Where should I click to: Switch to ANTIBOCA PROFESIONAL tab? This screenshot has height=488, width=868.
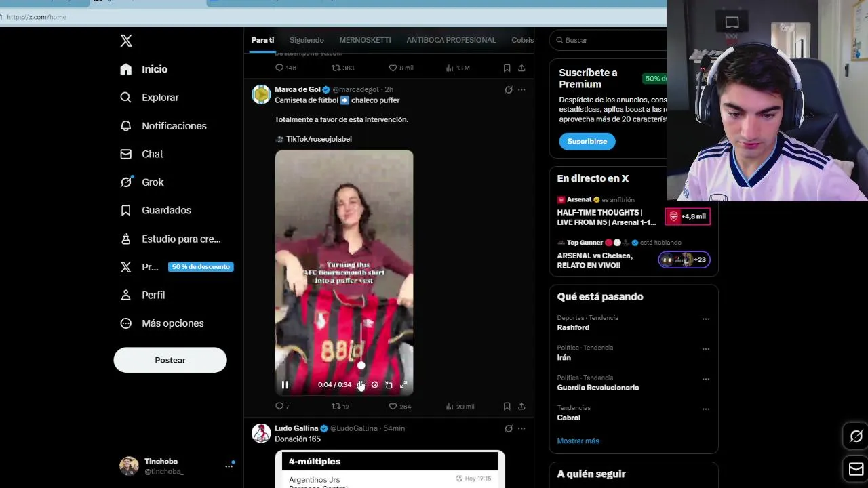tap(451, 40)
